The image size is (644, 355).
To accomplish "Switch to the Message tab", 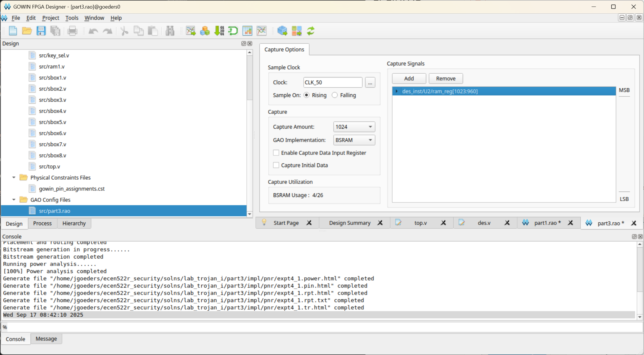I will [x=46, y=339].
